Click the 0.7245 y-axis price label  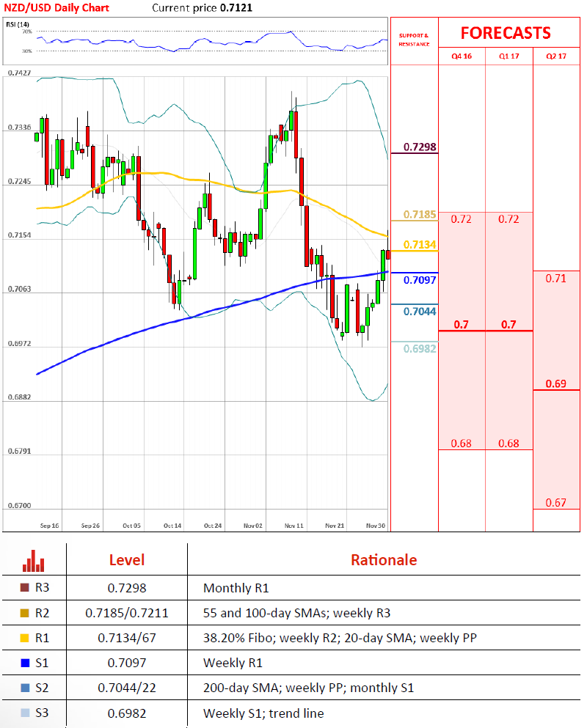coord(20,181)
